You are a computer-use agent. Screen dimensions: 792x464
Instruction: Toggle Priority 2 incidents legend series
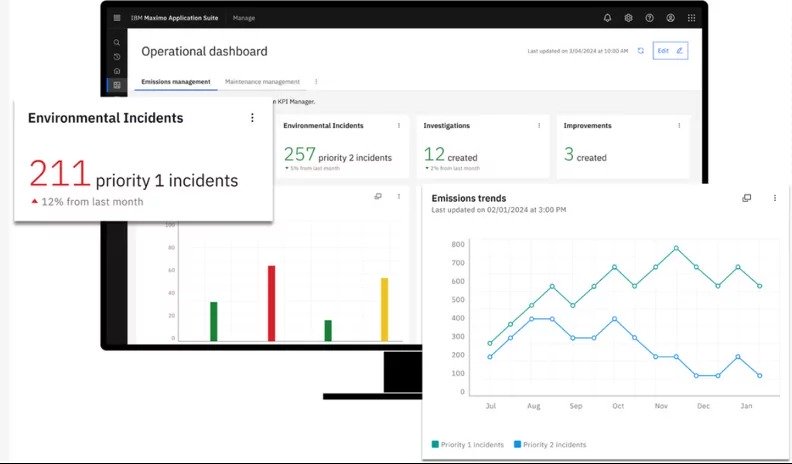pyautogui.click(x=550, y=444)
